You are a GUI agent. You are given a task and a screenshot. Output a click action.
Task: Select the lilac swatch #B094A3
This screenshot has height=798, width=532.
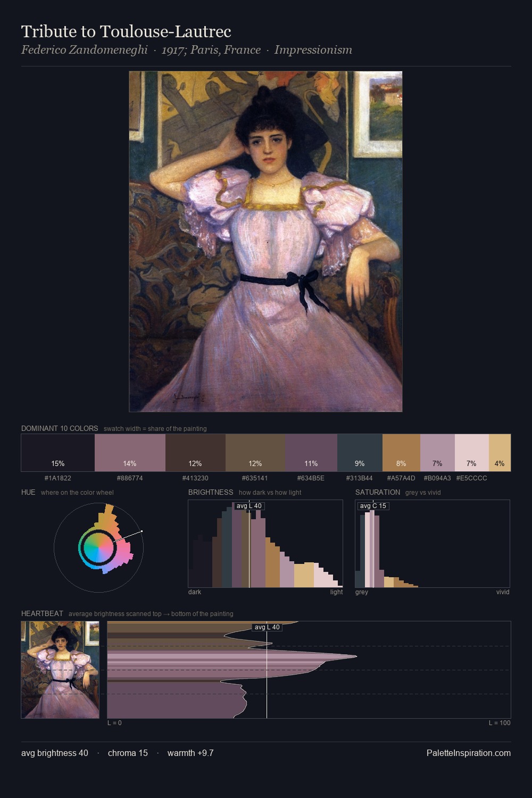[x=437, y=453]
